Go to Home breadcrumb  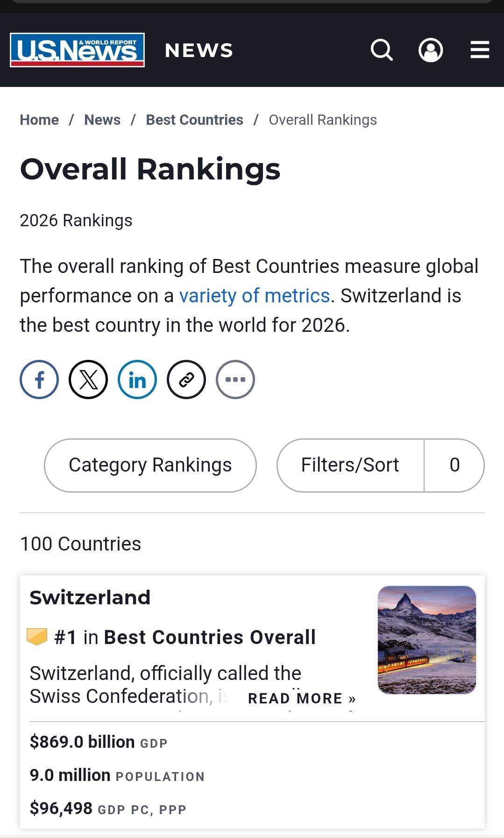(x=39, y=120)
